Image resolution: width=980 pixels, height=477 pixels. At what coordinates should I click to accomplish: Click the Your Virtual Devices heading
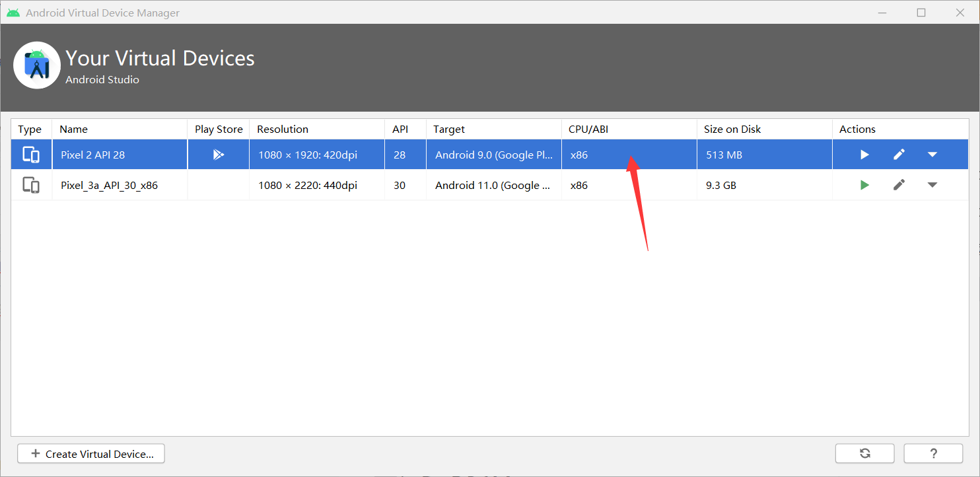[x=160, y=58]
